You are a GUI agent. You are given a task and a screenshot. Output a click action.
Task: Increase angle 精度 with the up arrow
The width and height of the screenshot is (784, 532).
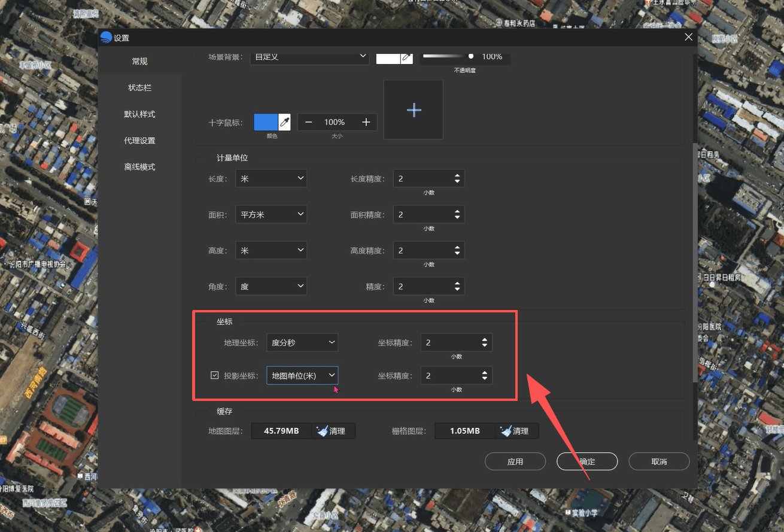tap(457, 283)
